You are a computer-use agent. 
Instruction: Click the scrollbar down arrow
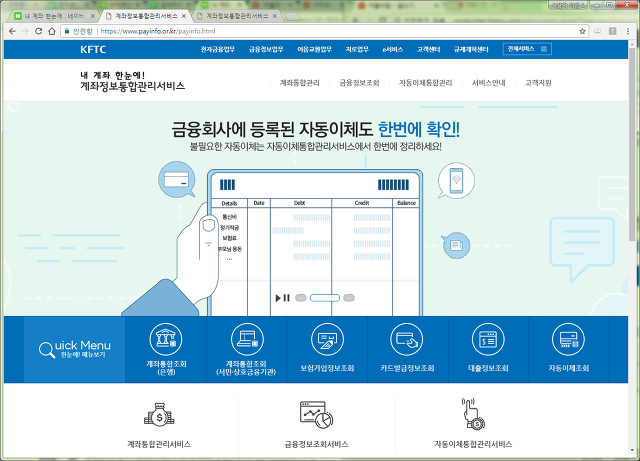click(632, 451)
